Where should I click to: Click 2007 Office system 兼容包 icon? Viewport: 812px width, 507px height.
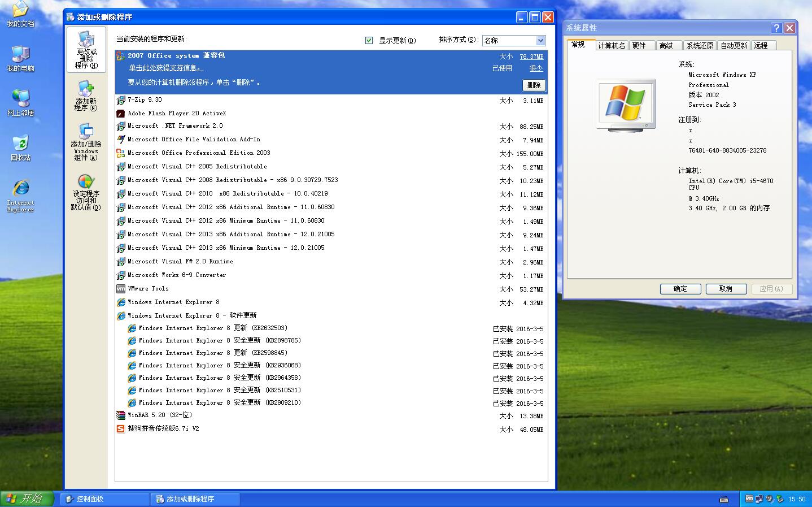coord(121,56)
